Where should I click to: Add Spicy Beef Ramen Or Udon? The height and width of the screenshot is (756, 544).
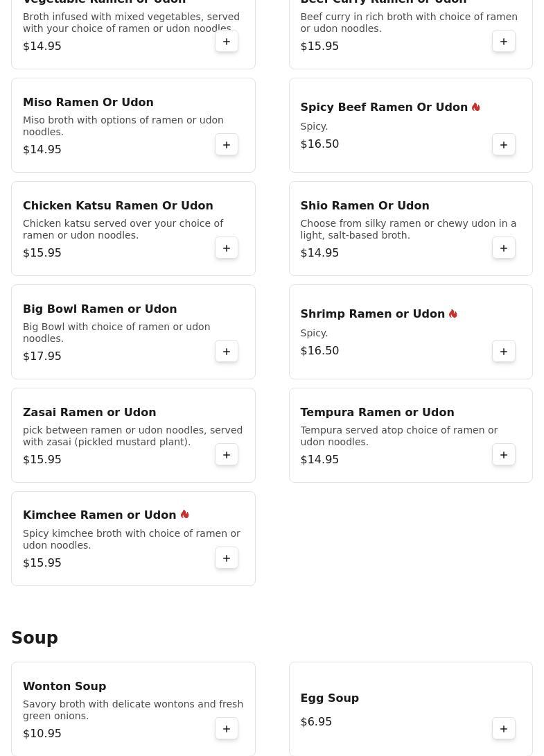[x=504, y=145]
